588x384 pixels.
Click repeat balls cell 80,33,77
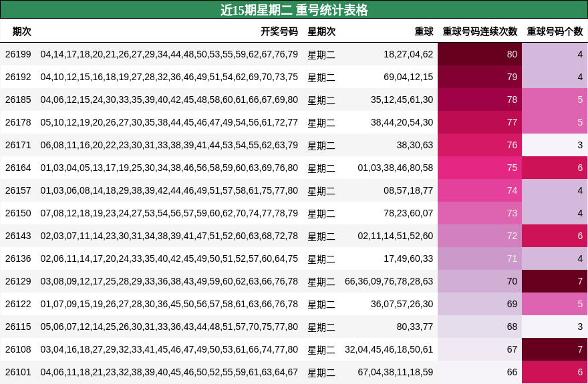(x=415, y=327)
